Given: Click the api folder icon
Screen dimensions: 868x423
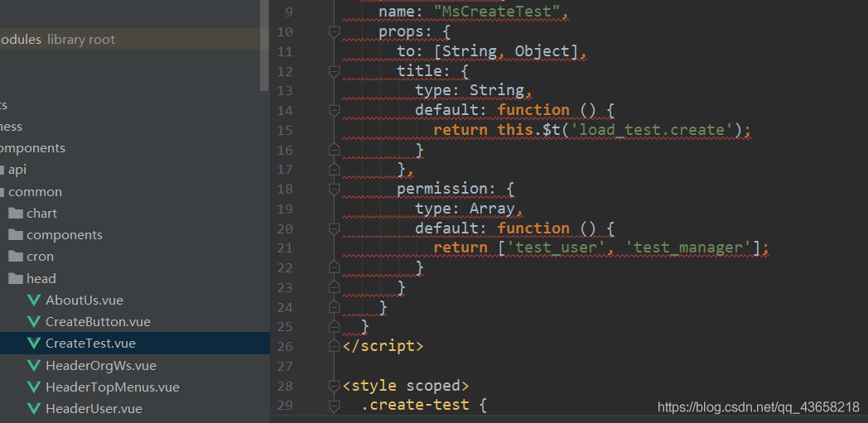Looking at the screenshot, I should [x=2, y=169].
